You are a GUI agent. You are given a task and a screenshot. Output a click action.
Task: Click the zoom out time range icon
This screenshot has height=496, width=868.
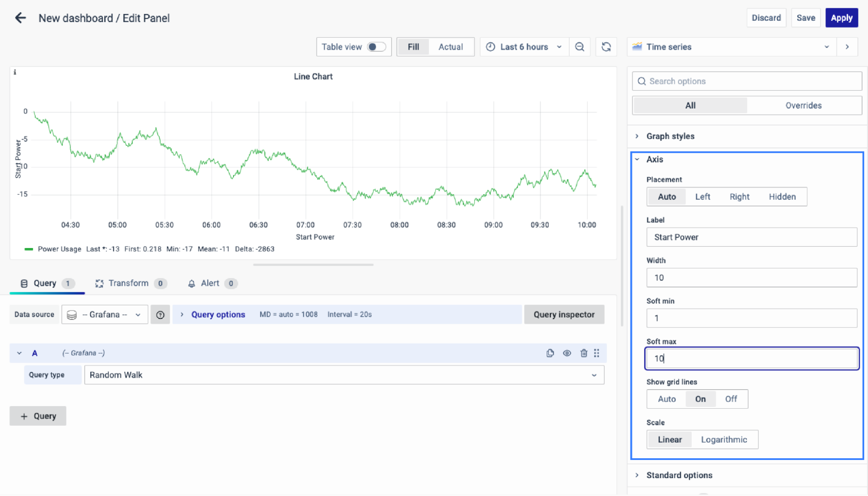(579, 47)
